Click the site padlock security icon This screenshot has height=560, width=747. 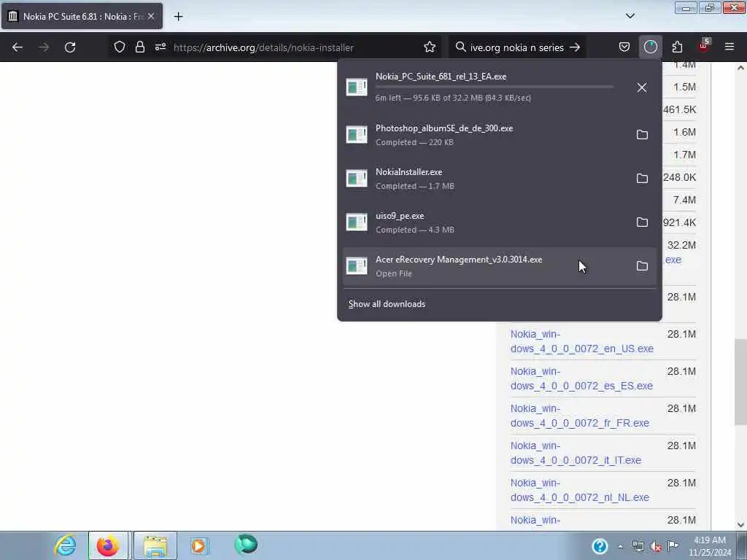point(139,47)
